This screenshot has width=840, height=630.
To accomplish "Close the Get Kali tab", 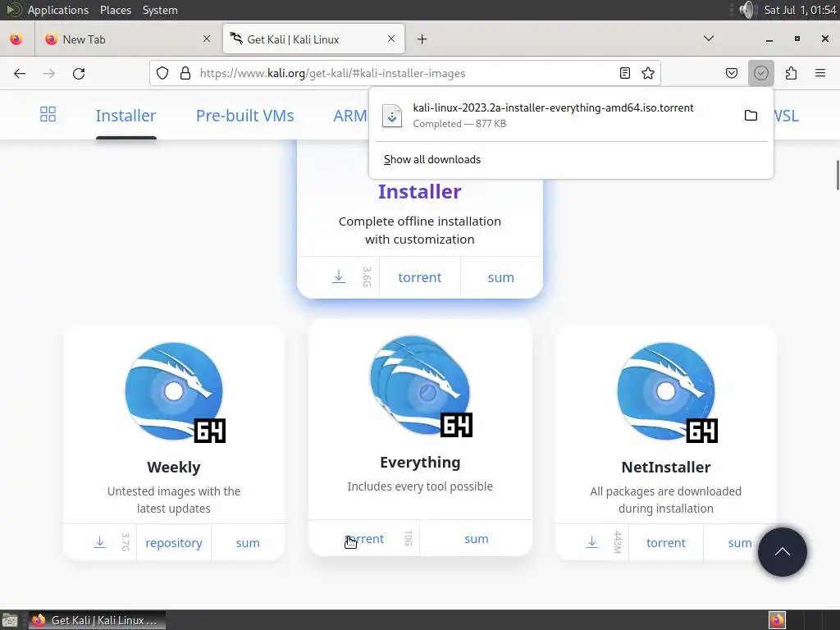I will click(391, 39).
